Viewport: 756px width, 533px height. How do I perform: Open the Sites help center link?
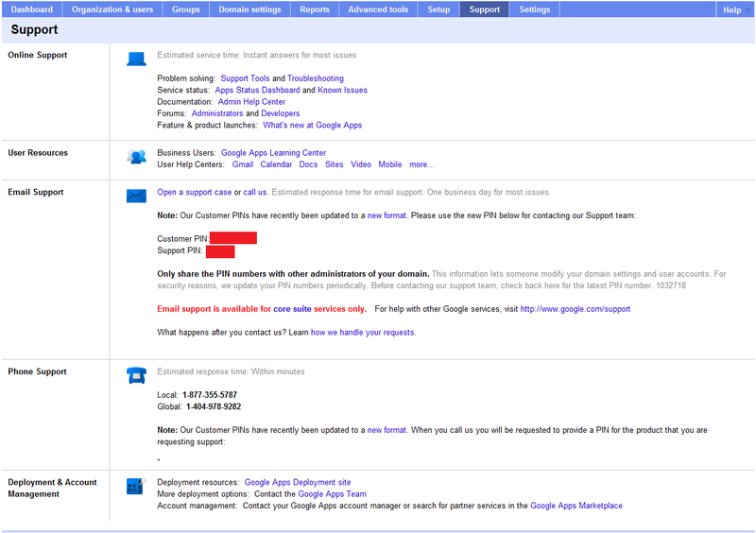point(335,164)
